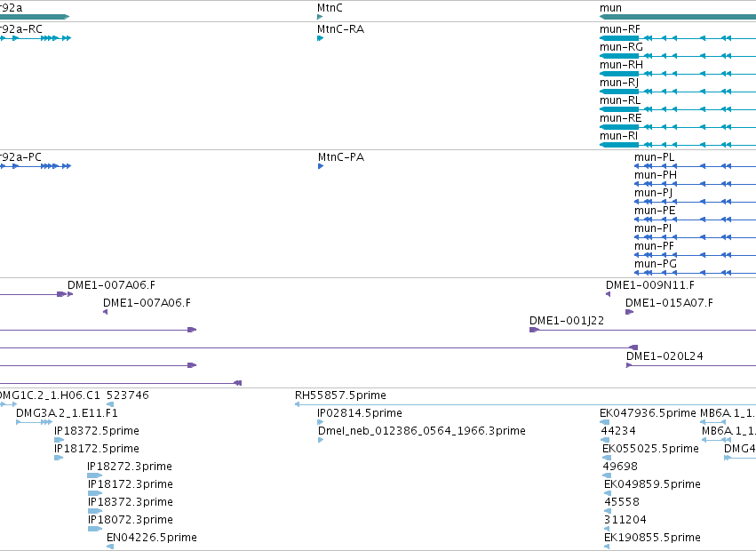Click the EN04226.5prime EST label
The image size is (756, 551).
[151, 538]
